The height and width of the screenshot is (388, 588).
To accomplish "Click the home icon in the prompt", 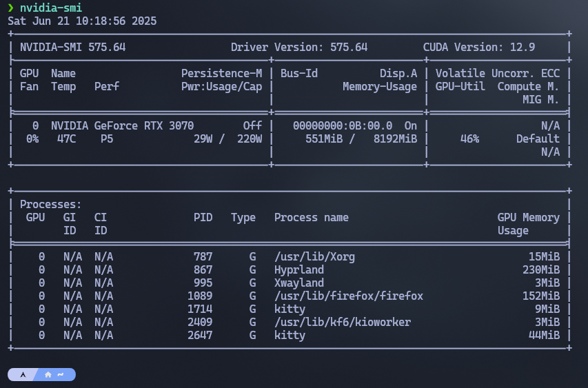I will (48, 374).
